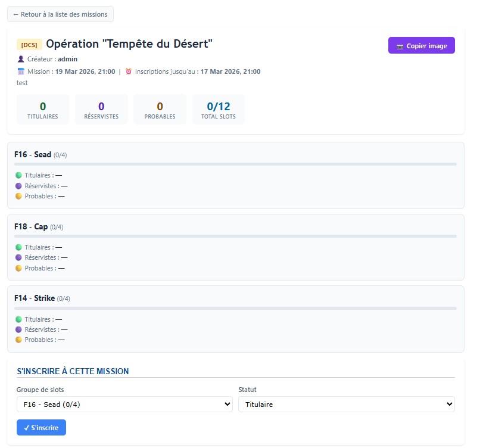483x448 pixels.
Task: Select the F16 - Sead group heading
Action: pyautogui.click(x=33, y=154)
